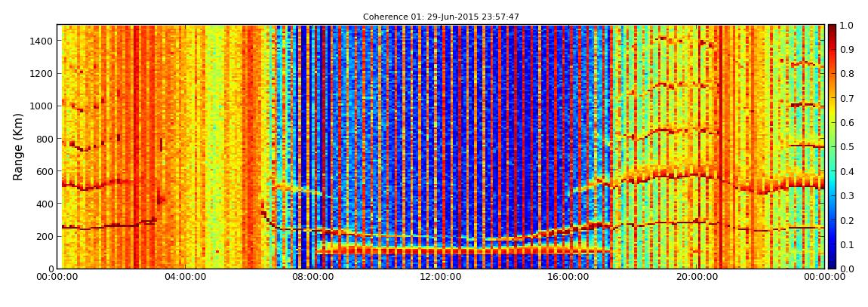Click the dark blue bottom of the colorbar
The image size is (868, 307).
click(832, 262)
